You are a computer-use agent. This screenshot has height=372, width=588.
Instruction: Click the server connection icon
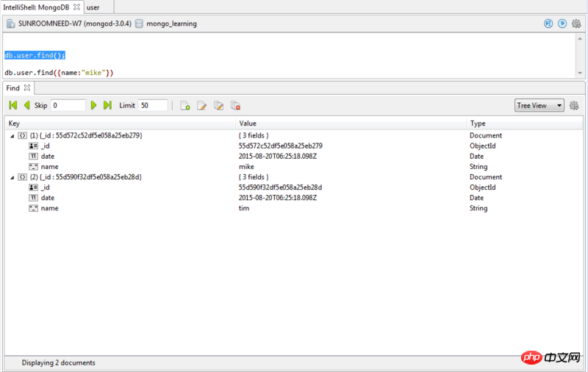click(x=11, y=24)
